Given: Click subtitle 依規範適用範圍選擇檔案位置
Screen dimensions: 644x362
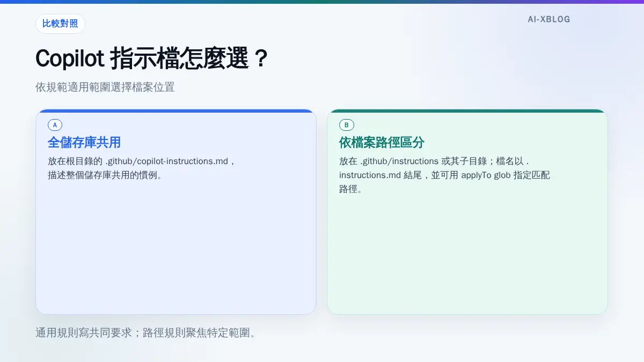Looking at the screenshot, I should point(105,87).
